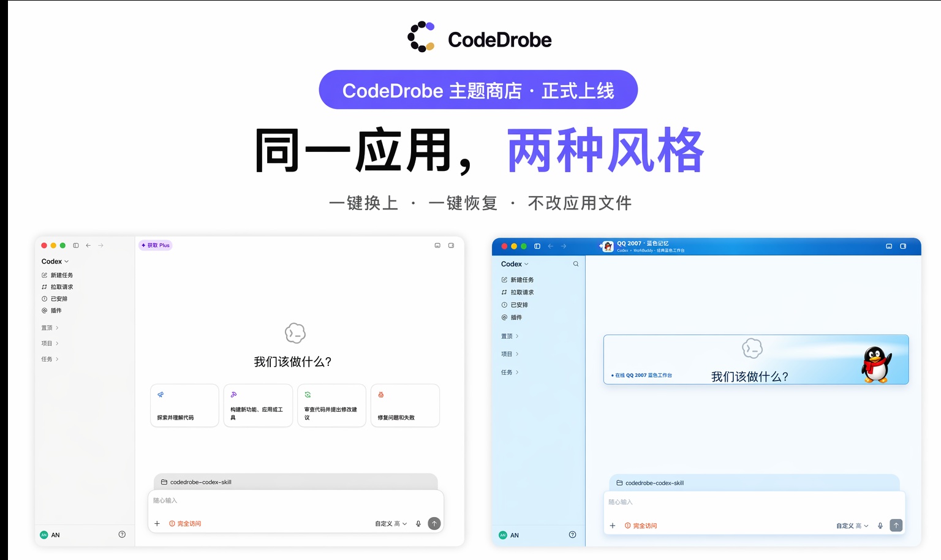Select 探索并理解代码 card
This screenshot has width=941, height=560.
pyautogui.click(x=184, y=406)
